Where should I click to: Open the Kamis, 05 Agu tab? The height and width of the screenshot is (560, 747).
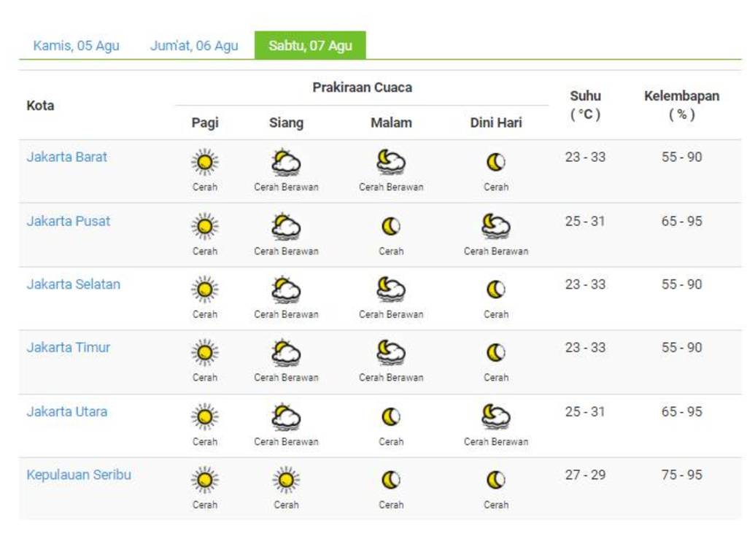click(76, 46)
